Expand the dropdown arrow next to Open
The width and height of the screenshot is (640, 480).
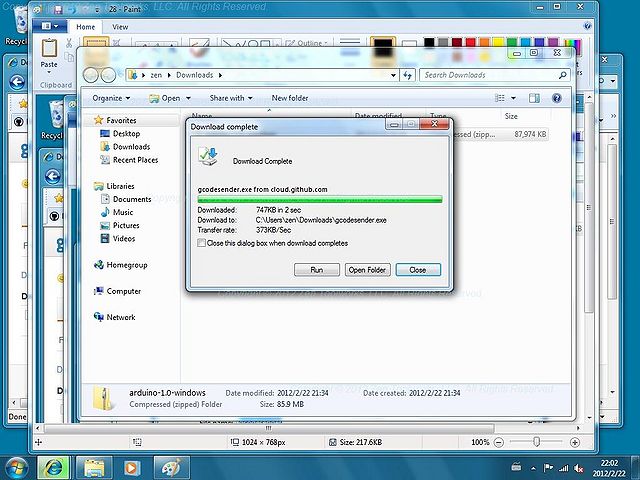click(188, 98)
